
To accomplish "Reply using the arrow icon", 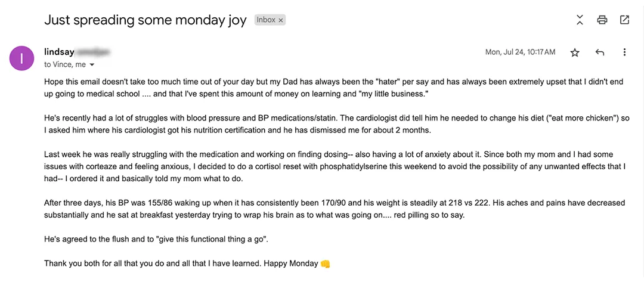I will [600, 52].
